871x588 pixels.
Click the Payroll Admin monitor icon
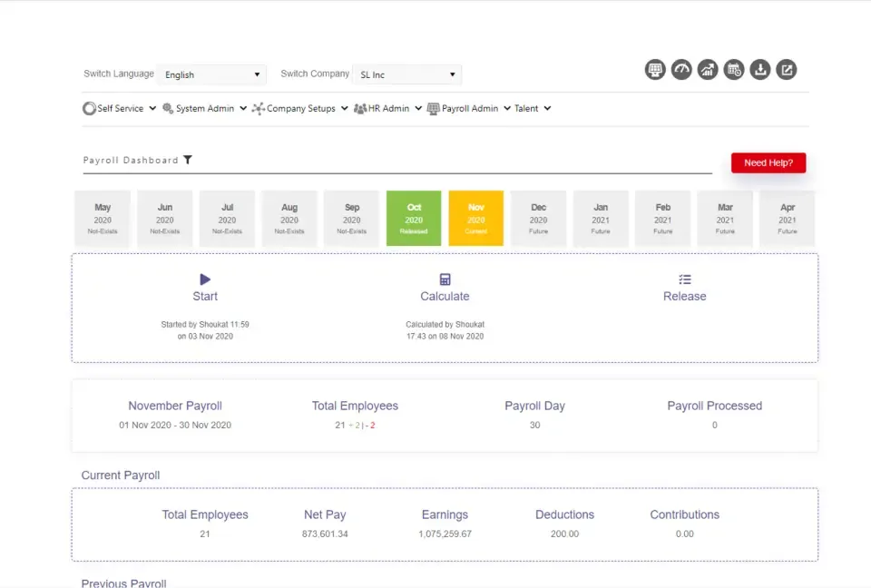pyautogui.click(x=434, y=108)
